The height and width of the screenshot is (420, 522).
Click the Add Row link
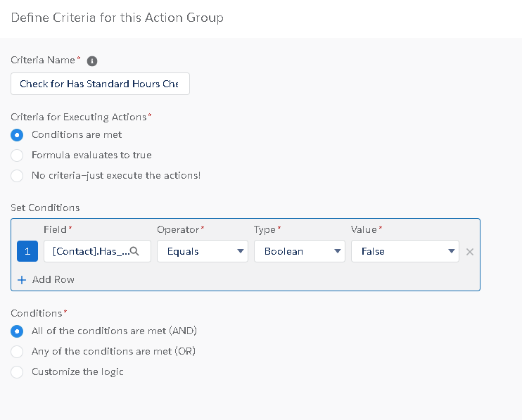[53, 279]
